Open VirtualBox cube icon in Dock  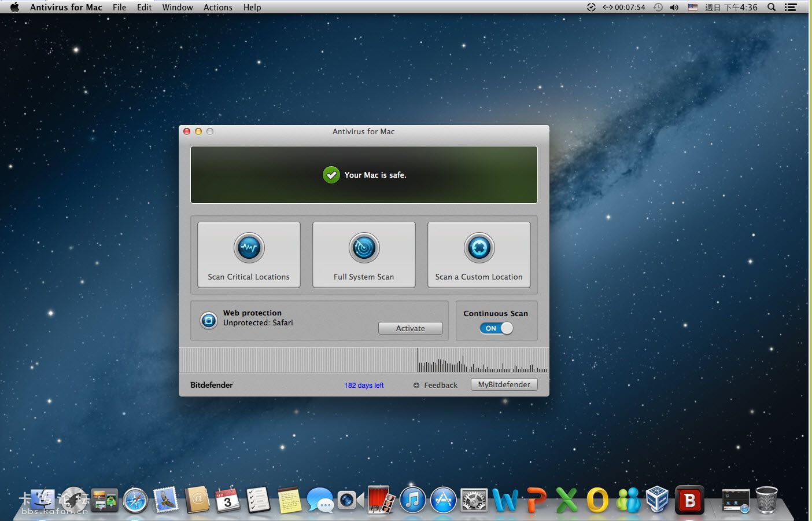coord(658,500)
